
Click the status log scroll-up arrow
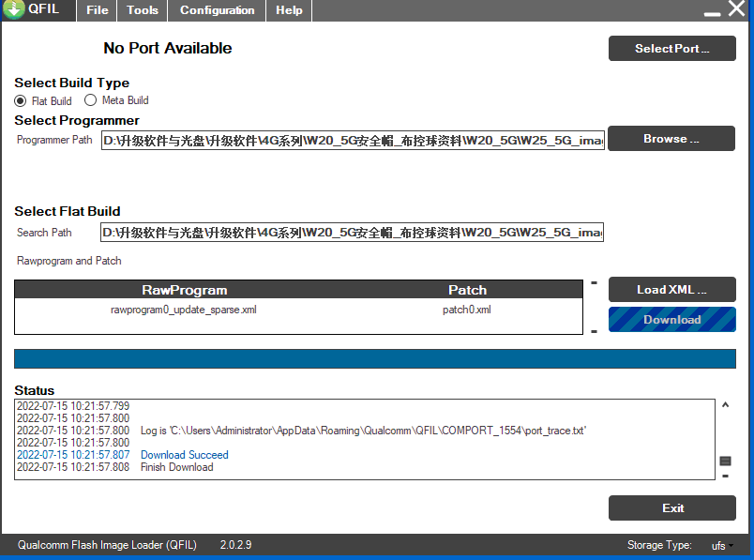[x=725, y=404]
